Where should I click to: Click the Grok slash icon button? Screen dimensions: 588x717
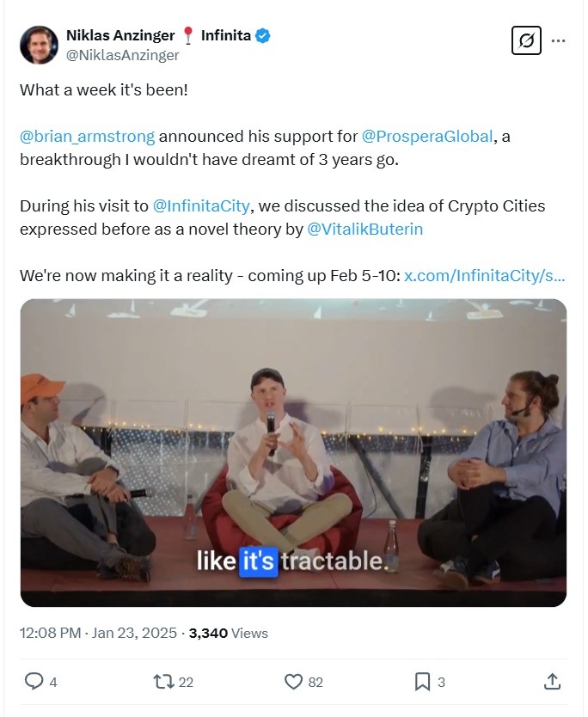526,40
